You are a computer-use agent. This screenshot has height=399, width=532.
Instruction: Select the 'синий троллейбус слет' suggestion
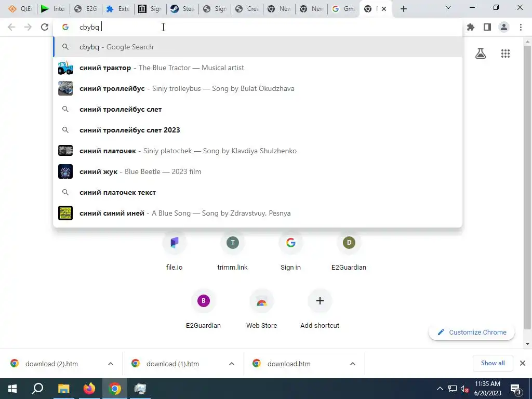coord(258,109)
